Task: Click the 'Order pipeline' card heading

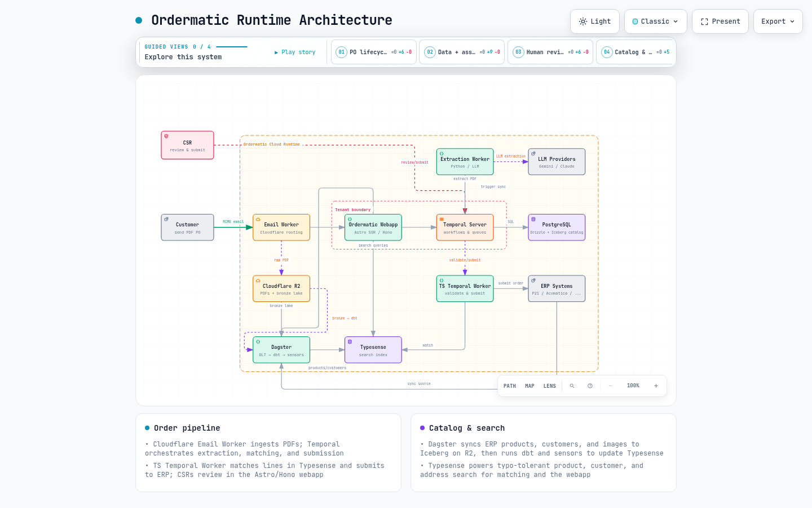Action: coord(187,428)
